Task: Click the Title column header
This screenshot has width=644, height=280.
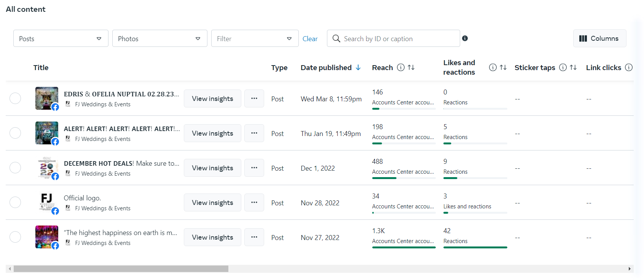Action: point(41,67)
